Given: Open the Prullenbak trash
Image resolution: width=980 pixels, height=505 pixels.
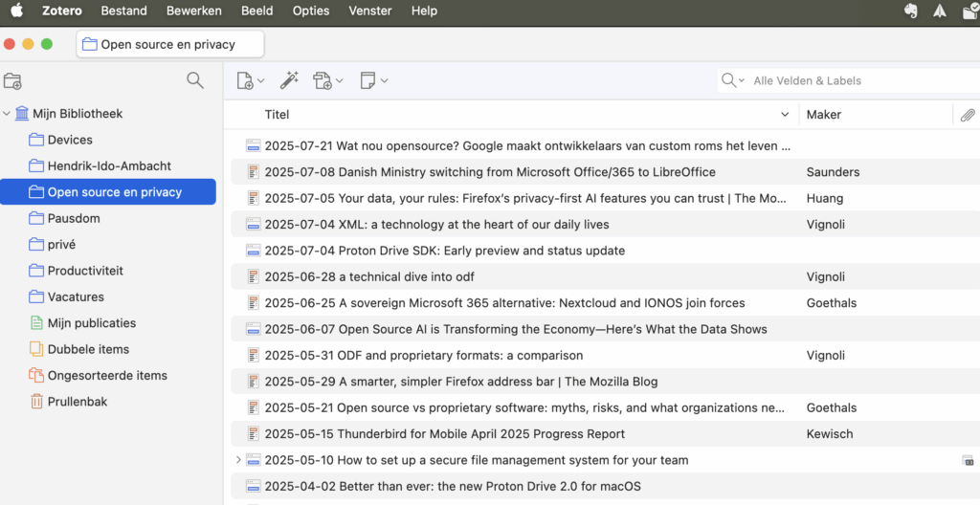Looking at the screenshot, I should tap(78, 402).
